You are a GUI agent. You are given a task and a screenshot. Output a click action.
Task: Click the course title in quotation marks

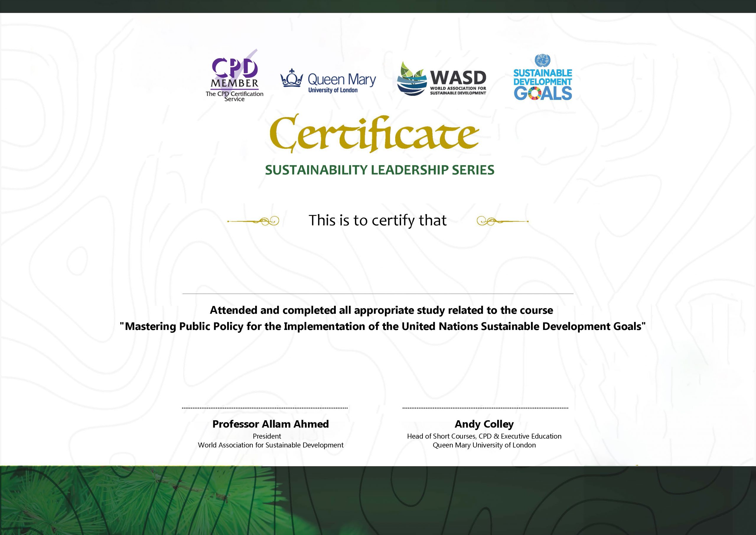point(382,326)
